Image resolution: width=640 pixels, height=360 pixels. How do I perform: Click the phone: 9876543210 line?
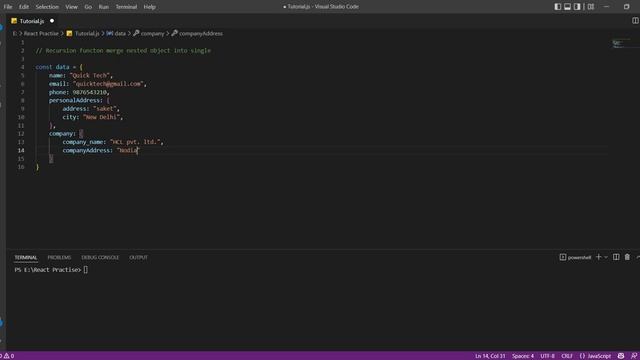pos(79,92)
